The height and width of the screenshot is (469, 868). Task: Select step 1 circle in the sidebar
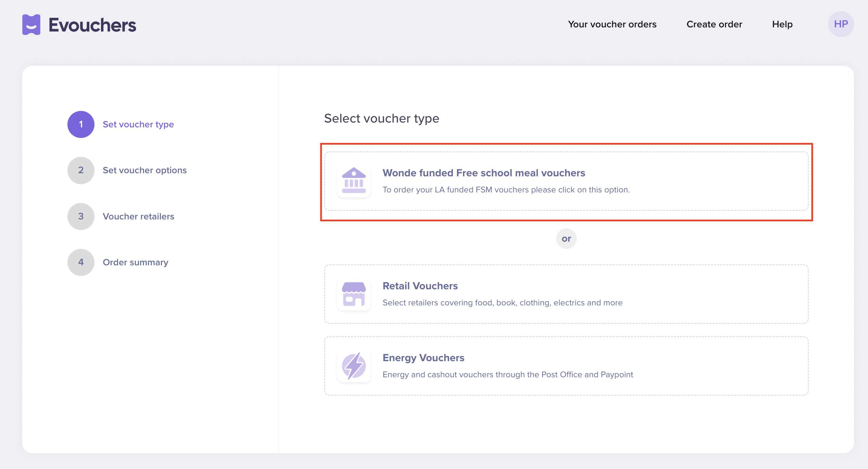[81, 124]
